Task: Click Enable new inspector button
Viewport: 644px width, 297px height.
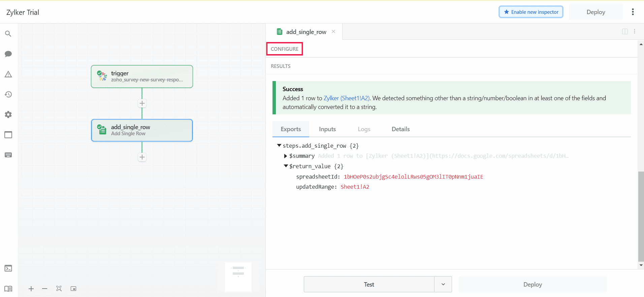Action: pos(531,12)
